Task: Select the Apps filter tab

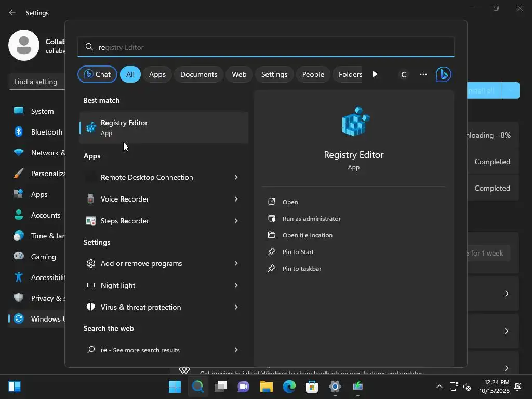Action: click(x=157, y=74)
